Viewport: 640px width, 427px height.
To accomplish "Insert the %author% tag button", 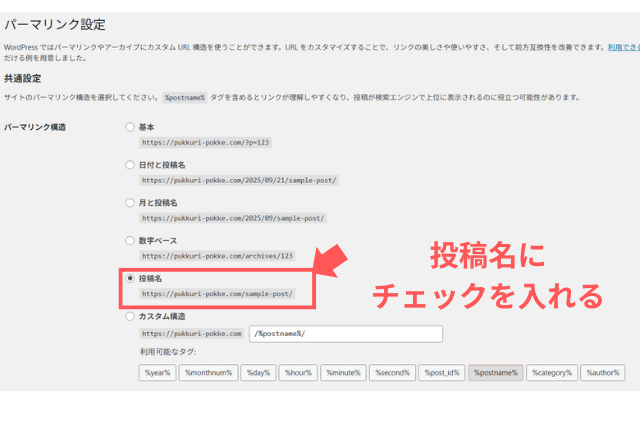I will click(x=603, y=373).
